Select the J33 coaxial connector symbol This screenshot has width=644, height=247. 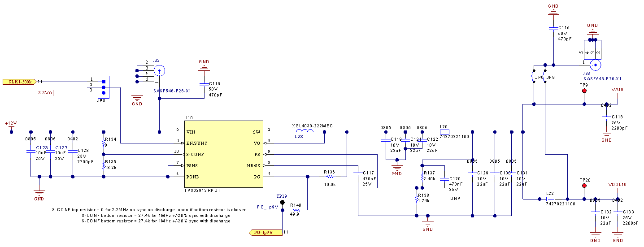[x=595, y=65]
